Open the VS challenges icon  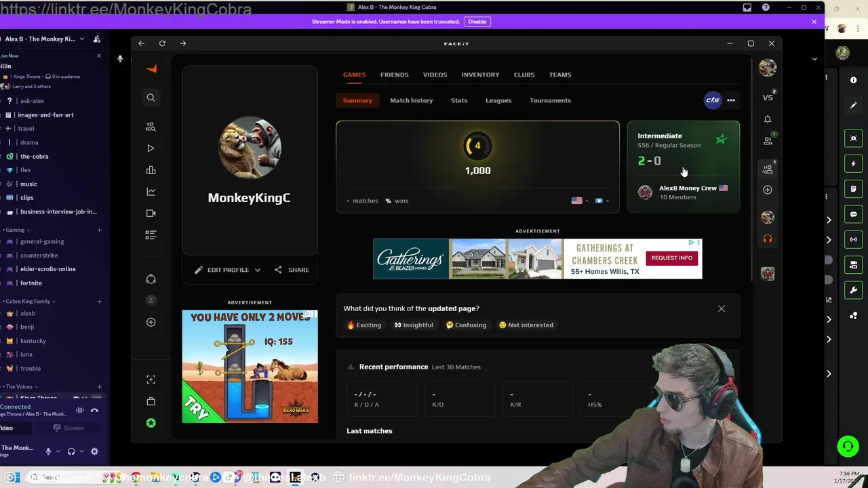tap(768, 98)
